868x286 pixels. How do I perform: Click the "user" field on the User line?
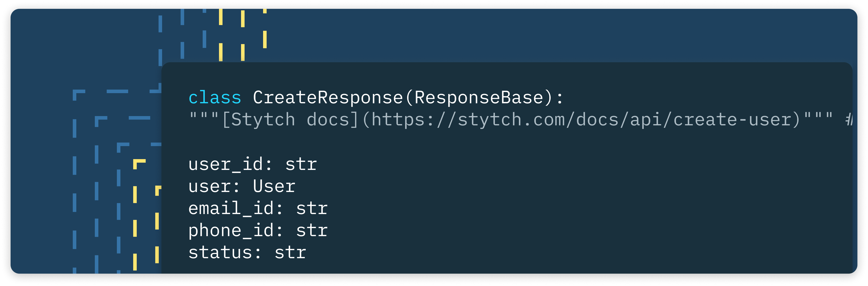point(210,186)
